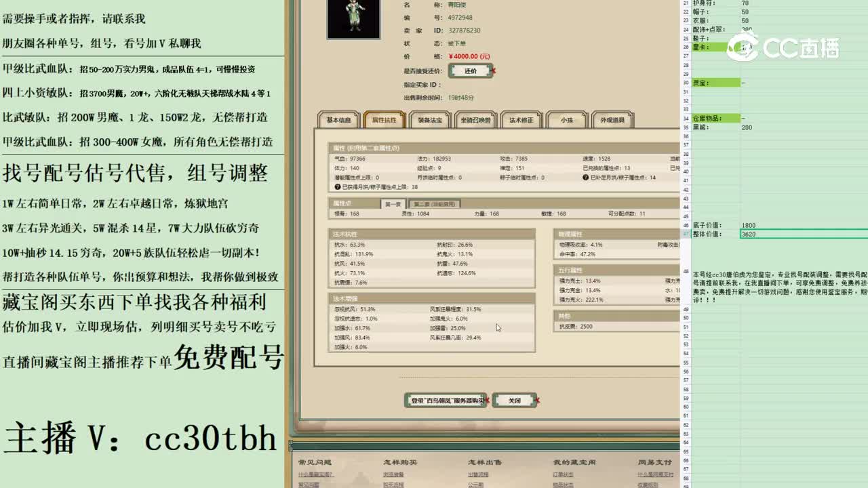Select the 属性抗性 tab

384,120
